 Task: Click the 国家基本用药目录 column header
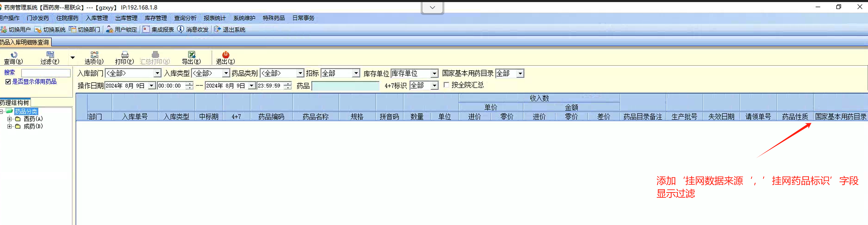pos(841,117)
